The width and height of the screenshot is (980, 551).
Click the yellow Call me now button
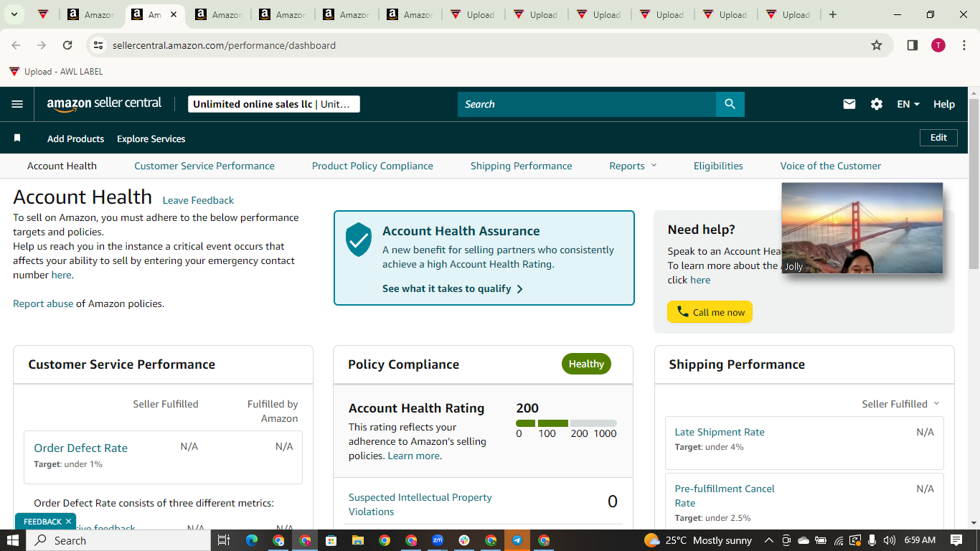click(x=710, y=312)
